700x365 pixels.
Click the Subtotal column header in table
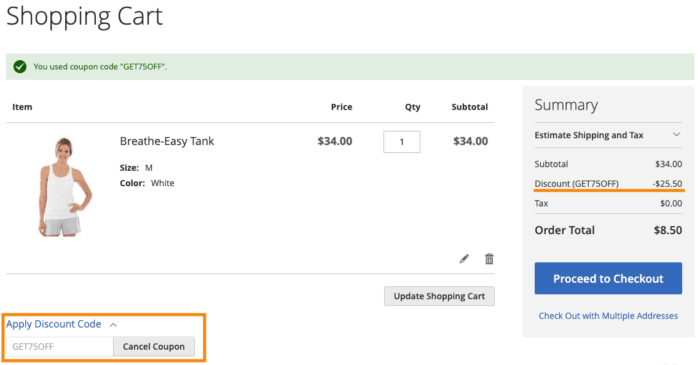pyautogui.click(x=470, y=107)
